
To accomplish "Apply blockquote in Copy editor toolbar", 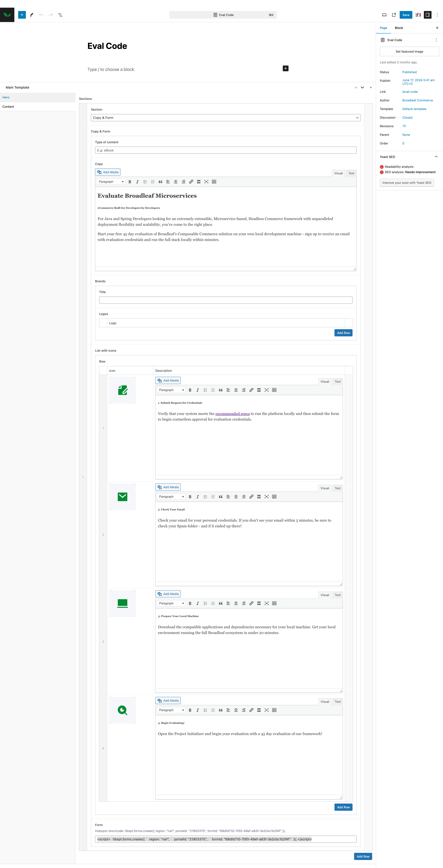I will [x=160, y=182].
